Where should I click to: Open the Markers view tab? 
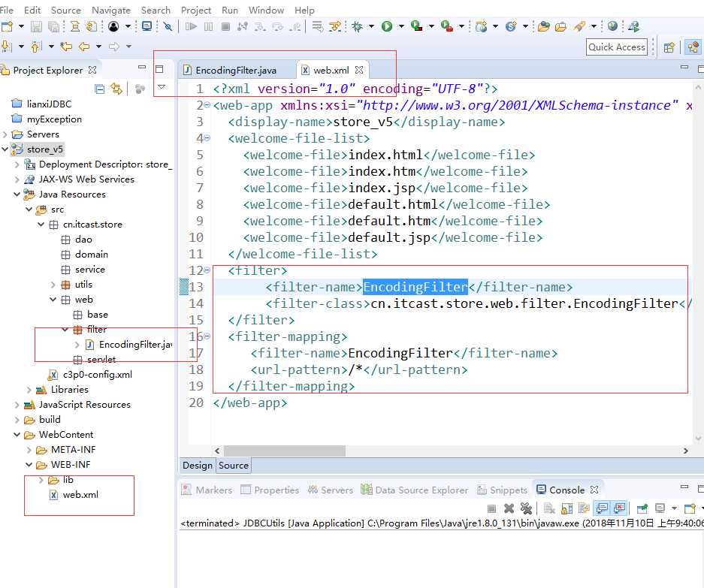pyautogui.click(x=207, y=490)
